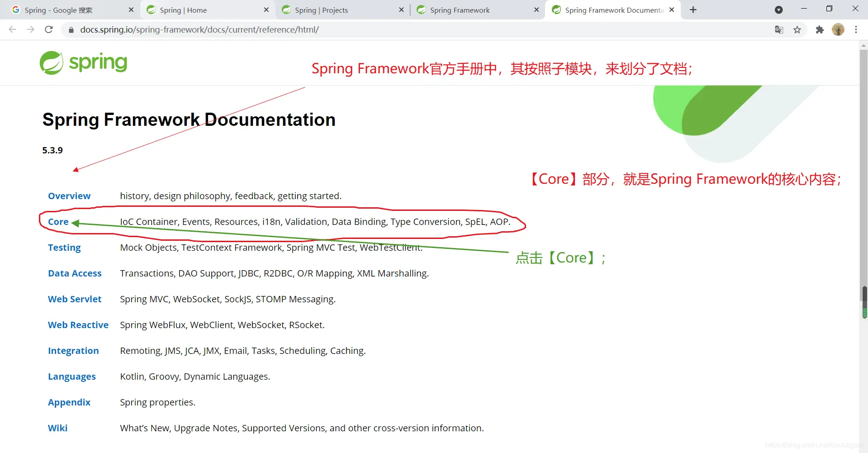The image size is (868, 453).
Task: Open the Overview documentation link
Action: pyautogui.click(x=69, y=196)
